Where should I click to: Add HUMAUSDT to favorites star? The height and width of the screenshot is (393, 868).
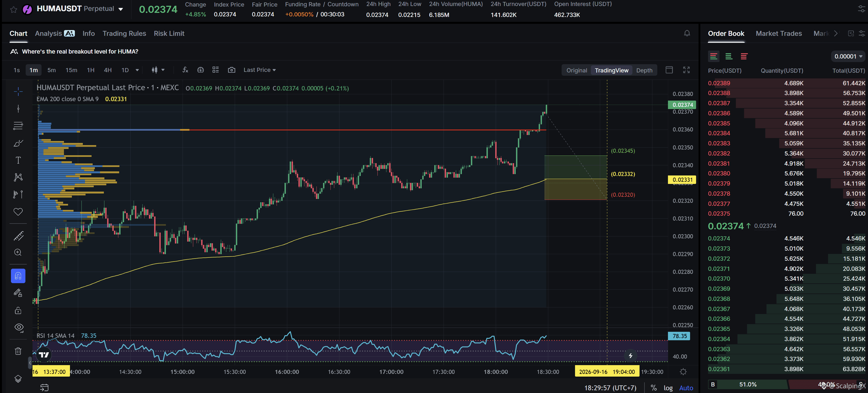click(x=13, y=10)
